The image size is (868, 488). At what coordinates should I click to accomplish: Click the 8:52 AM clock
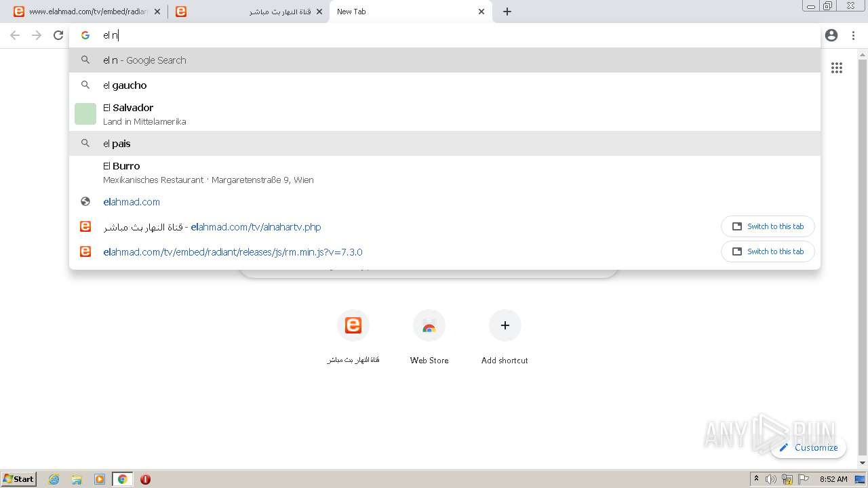point(833,479)
